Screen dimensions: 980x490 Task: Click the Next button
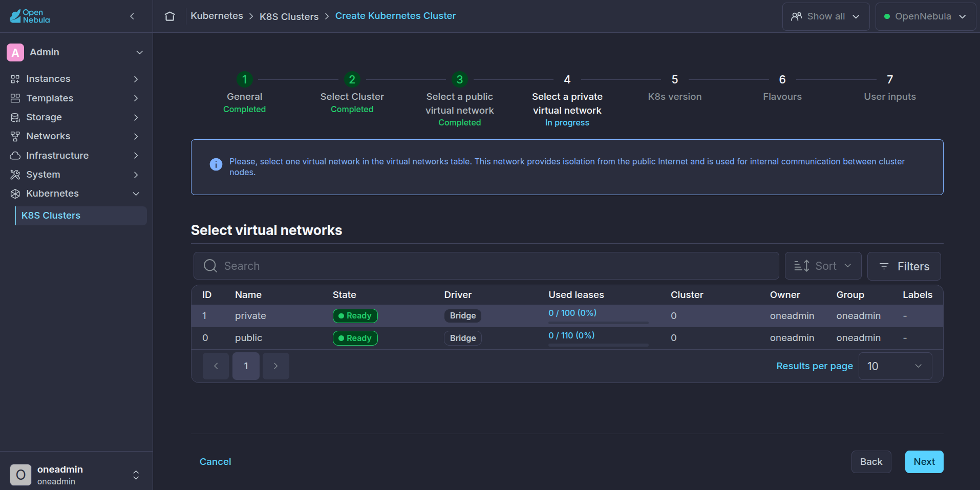(x=924, y=462)
